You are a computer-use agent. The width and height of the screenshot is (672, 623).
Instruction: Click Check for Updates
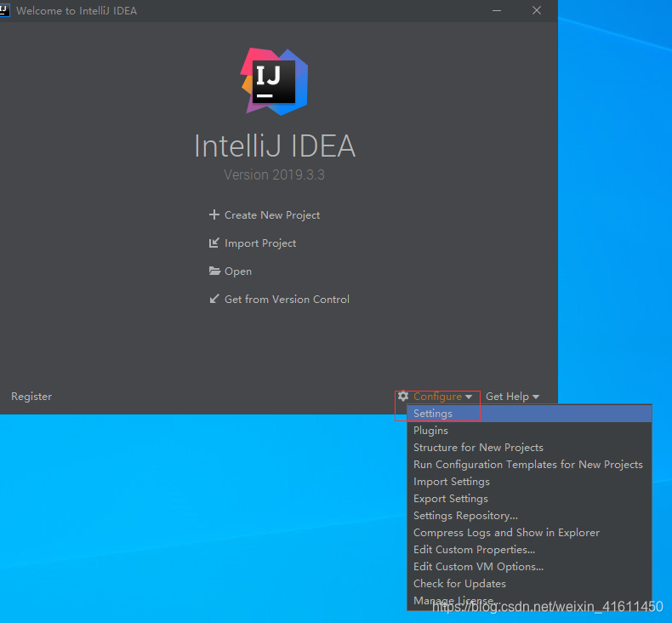click(x=529, y=584)
